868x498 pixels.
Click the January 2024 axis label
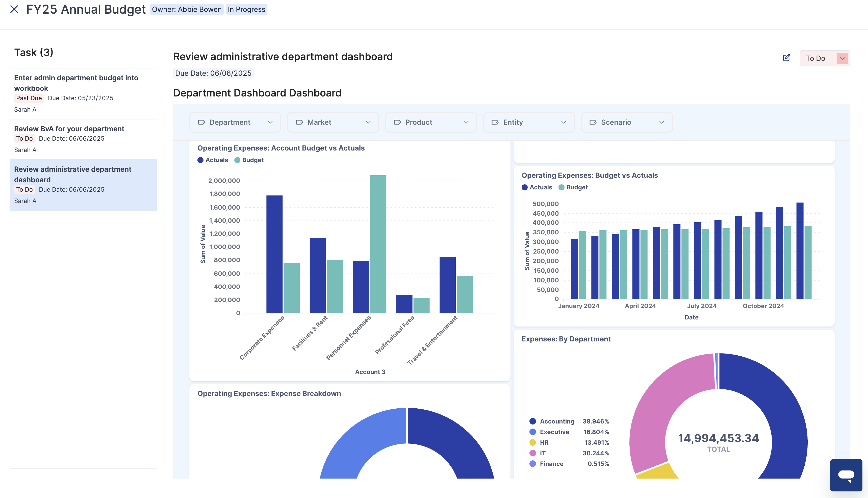pos(578,306)
